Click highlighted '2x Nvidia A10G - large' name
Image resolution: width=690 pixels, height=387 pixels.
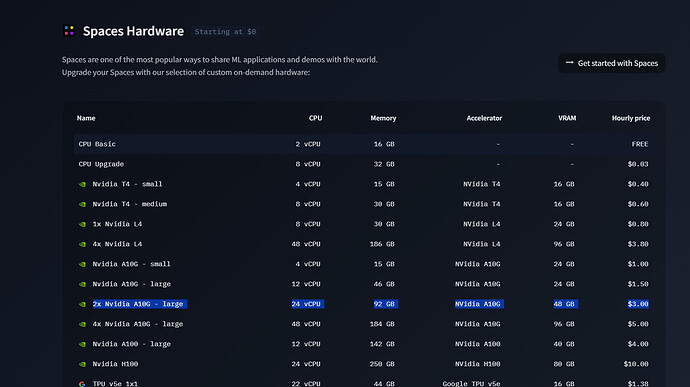click(139, 304)
